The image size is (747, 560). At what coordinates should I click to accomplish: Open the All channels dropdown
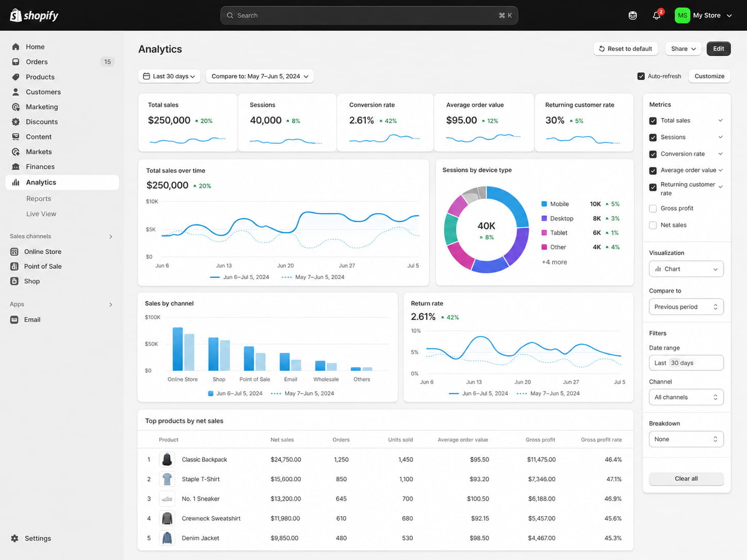point(686,397)
